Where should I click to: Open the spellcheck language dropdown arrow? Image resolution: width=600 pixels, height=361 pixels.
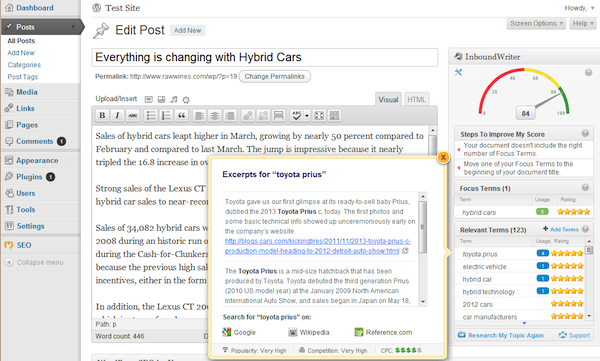tap(307, 116)
